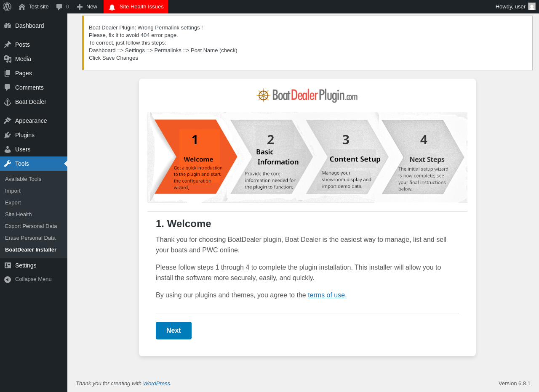Click 'Click Save Changes' notice line

pyautogui.click(x=113, y=58)
